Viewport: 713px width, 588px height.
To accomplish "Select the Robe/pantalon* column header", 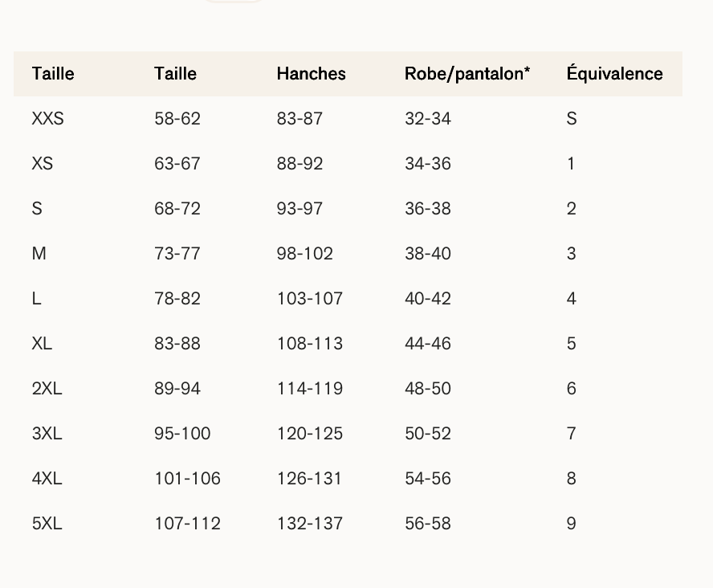I will [467, 74].
